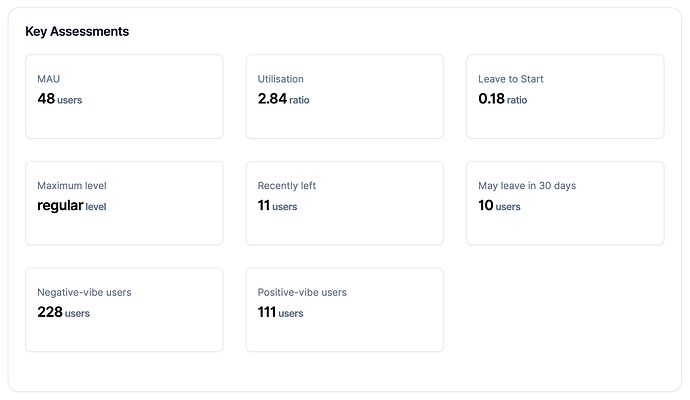This screenshot has height=400, width=690.
Task: Open the Leave to Start card
Action: pos(565,96)
